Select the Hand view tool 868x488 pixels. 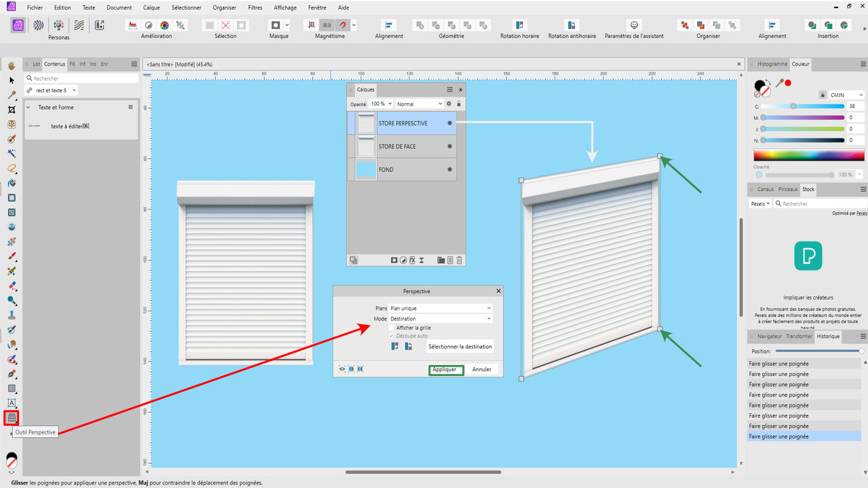12,65
